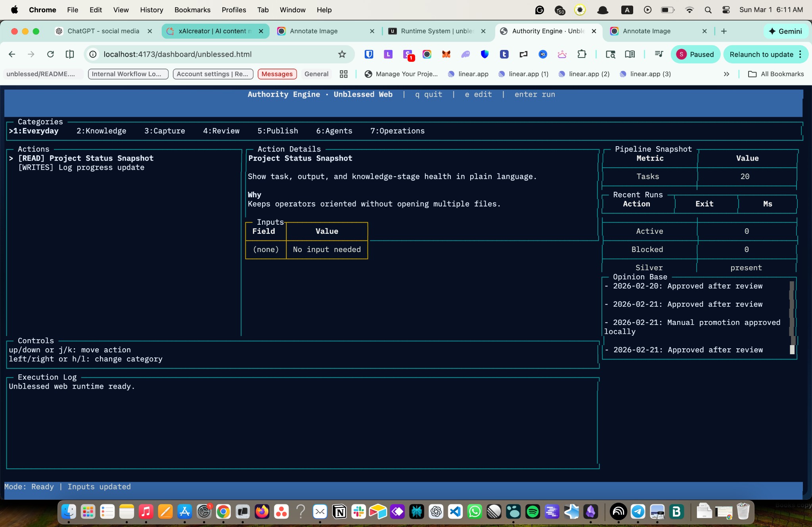Click the bookmark star icon in address bar
Screen dimensions: 812x527
click(342, 54)
